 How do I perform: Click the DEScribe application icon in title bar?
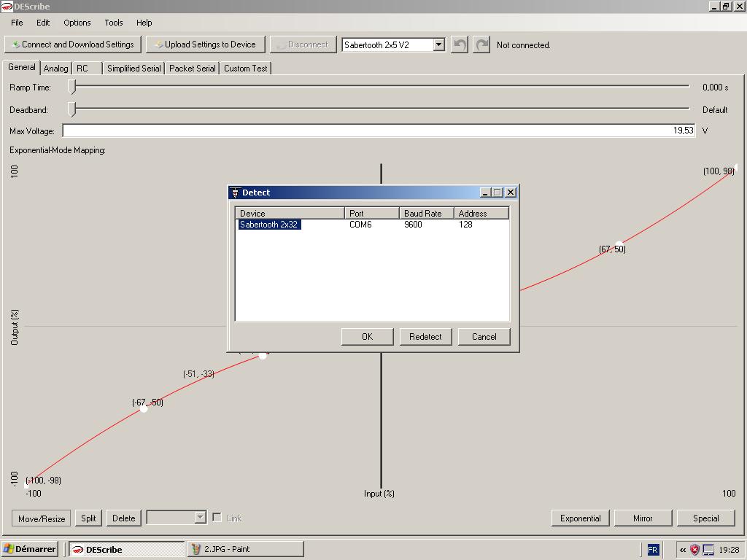(x=7, y=7)
